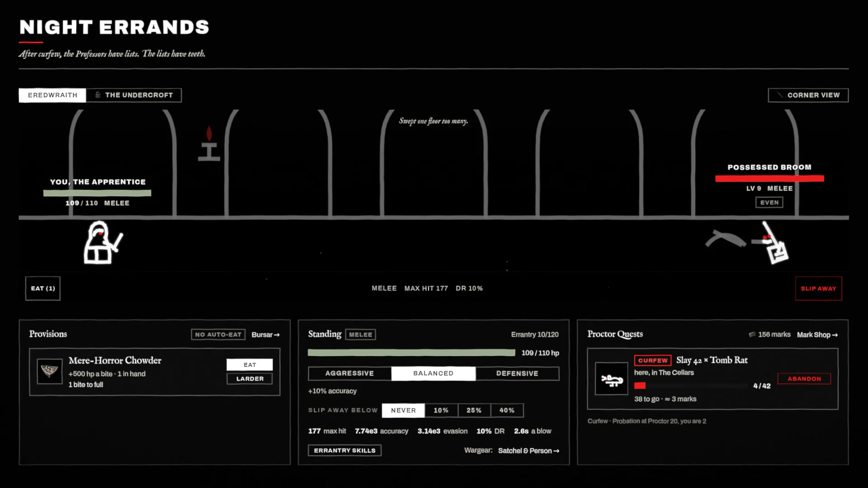Switch to the Eredwraith tab
The width and height of the screenshot is (868, 488).
(x=52, y=95)
